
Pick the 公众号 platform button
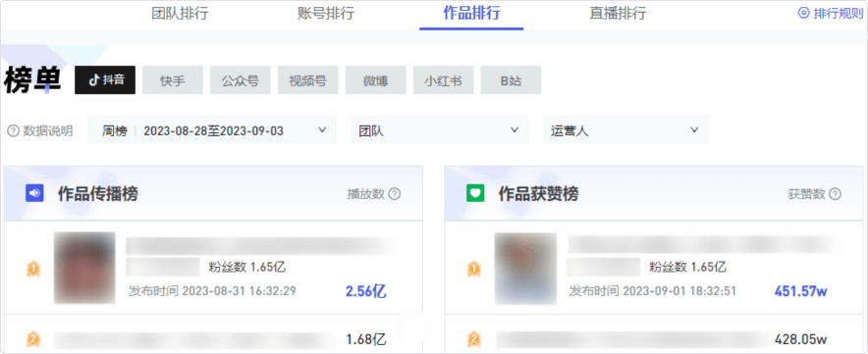tap(241, 80)
